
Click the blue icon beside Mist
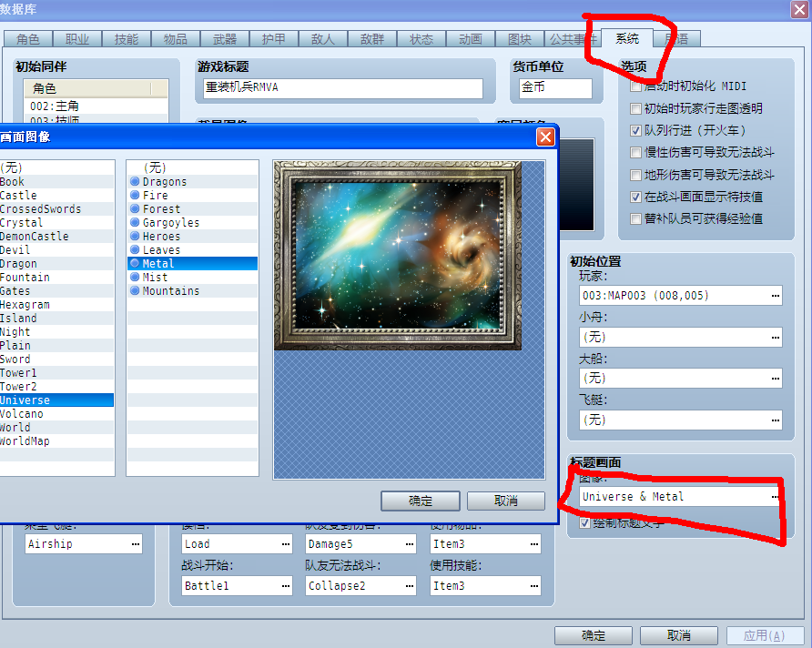click(135, 277)
